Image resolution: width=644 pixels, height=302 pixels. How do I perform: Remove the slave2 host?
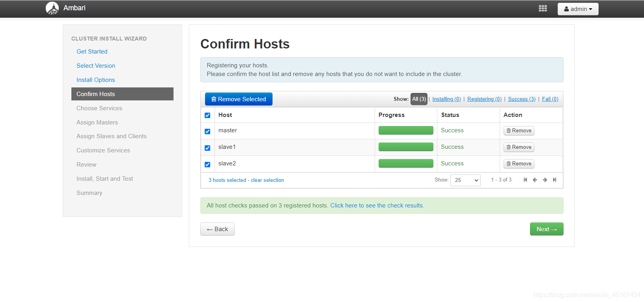coord(519,164)
